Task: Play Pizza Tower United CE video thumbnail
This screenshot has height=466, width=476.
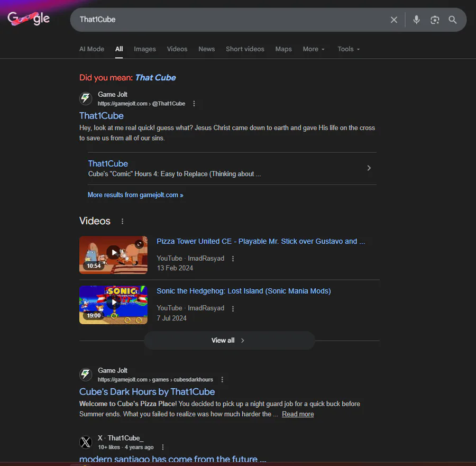Action: click(113, 255)
